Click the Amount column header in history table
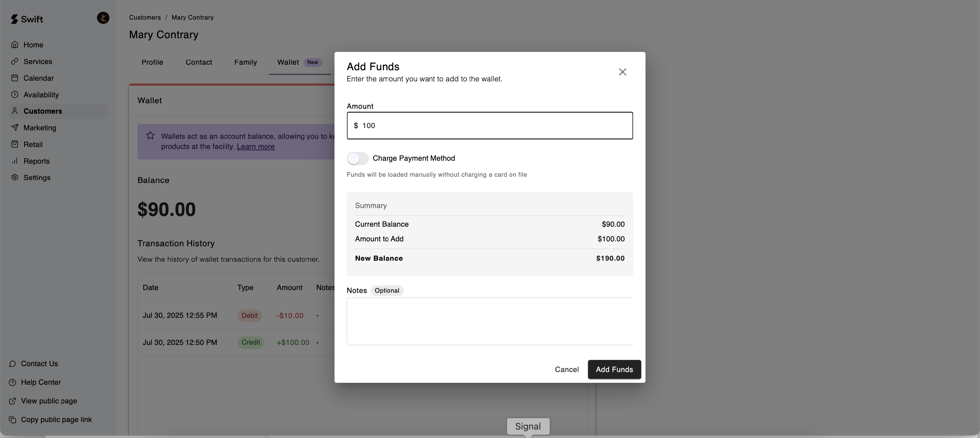Viewport: 980px width, 438px height. coord(289,288)
